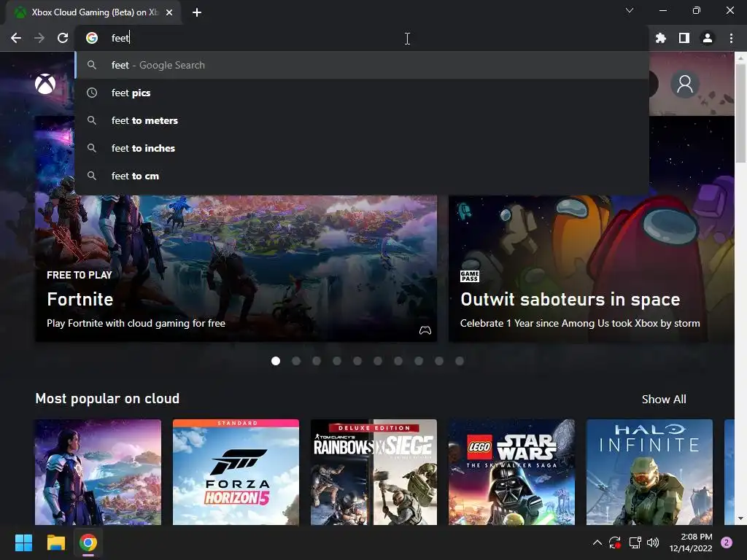Click Show All for Most popular on cloud
Screen dimensions: 747x560
664,399
